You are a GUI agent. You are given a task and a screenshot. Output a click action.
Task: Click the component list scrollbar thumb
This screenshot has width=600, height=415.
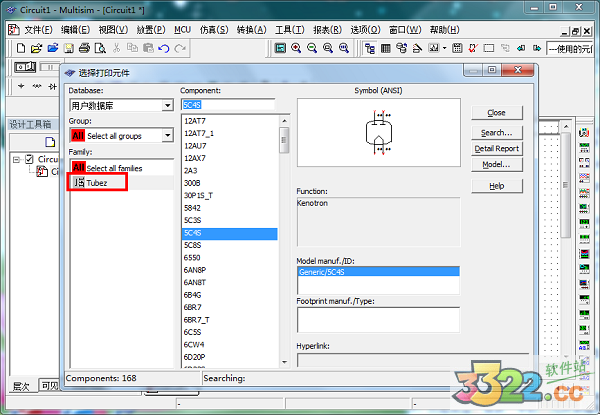click(x=284, y=140)
